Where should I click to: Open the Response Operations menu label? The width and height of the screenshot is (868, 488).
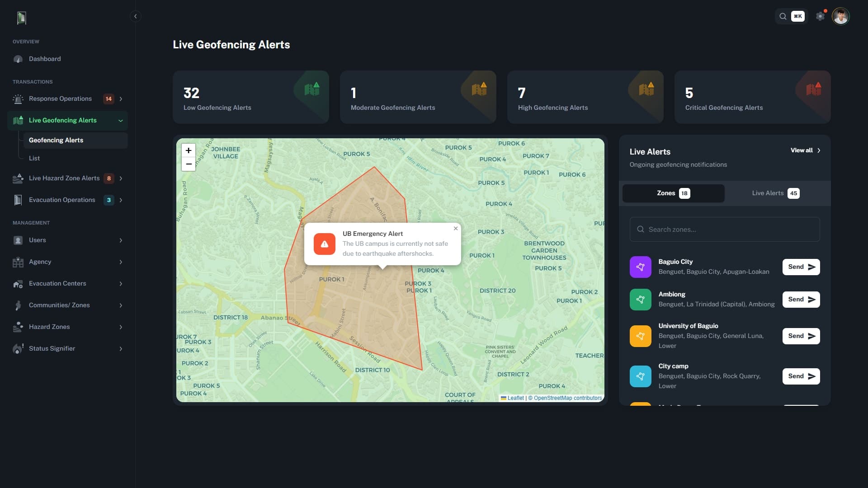click(x=60, y=99)
